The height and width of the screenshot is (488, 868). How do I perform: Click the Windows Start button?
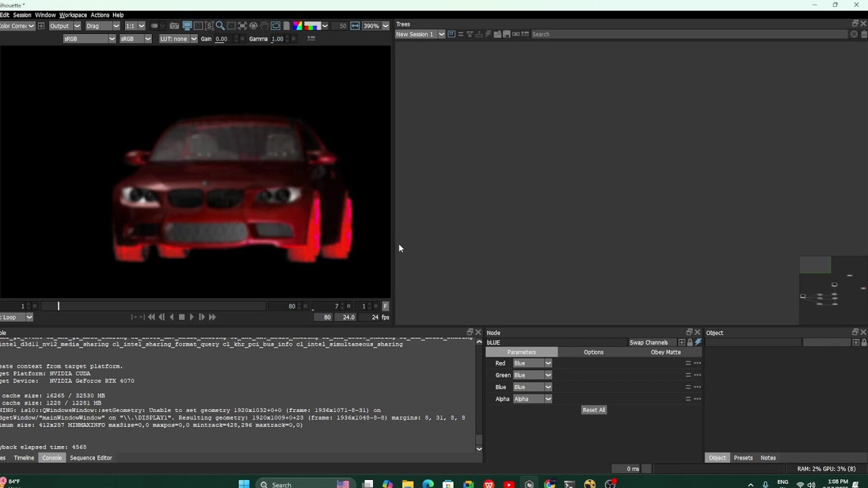pos(244,484)
